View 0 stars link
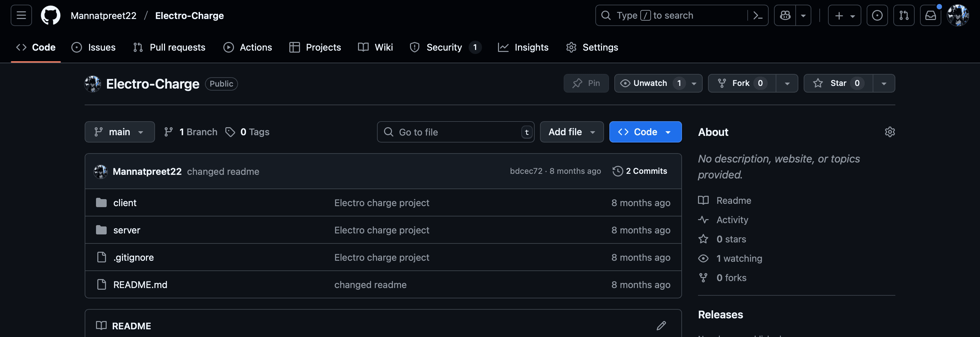Viewport: 980px width, 337px height. 722,239
